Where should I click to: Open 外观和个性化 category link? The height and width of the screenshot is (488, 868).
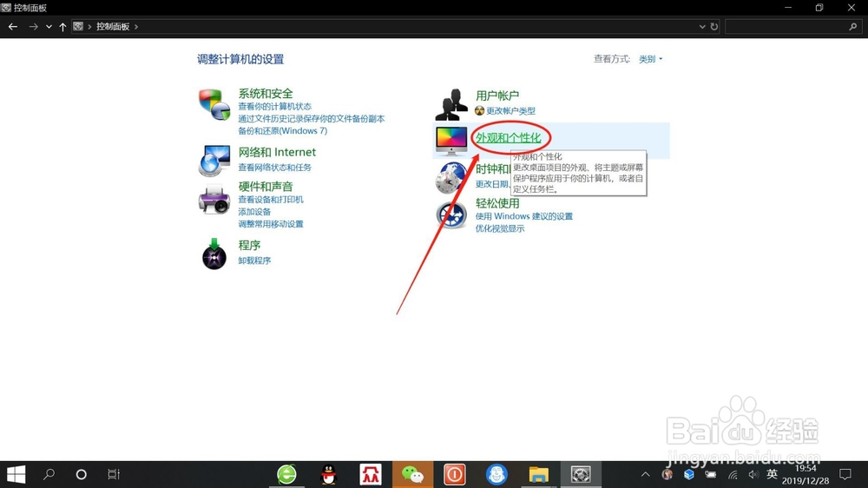[x=508, y=137]
